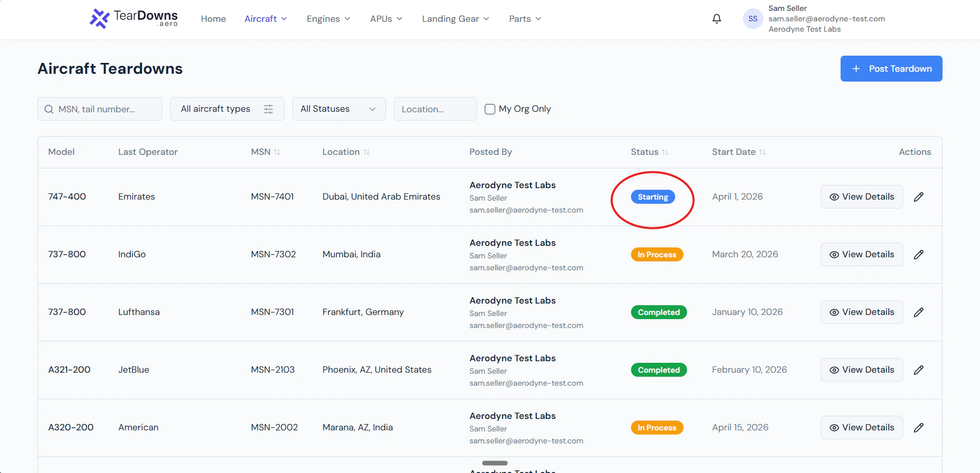Click the April 15, 2026 start date
Screen dimensions: 980x473
(740, 428)
